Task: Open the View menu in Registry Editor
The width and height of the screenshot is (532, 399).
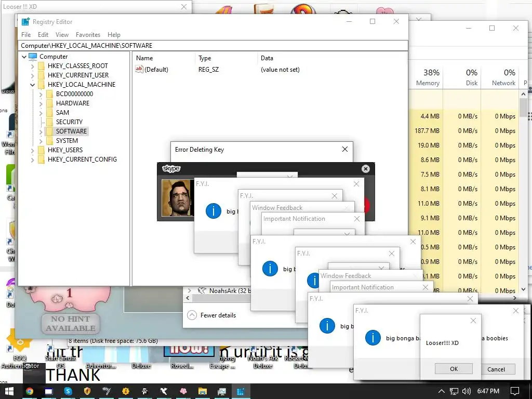Action: (x=62, y=35)
